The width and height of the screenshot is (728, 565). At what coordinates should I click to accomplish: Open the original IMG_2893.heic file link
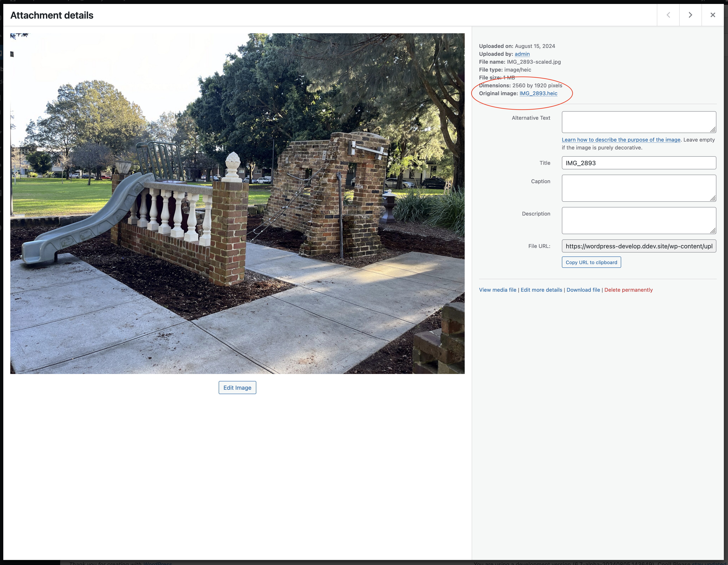[538, 93]
